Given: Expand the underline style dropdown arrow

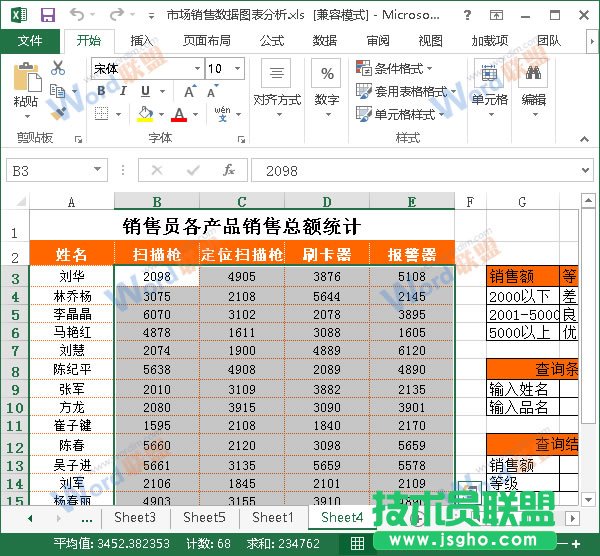Looking at the screenshot, I should pyautogui.click(x=162, y=91).
